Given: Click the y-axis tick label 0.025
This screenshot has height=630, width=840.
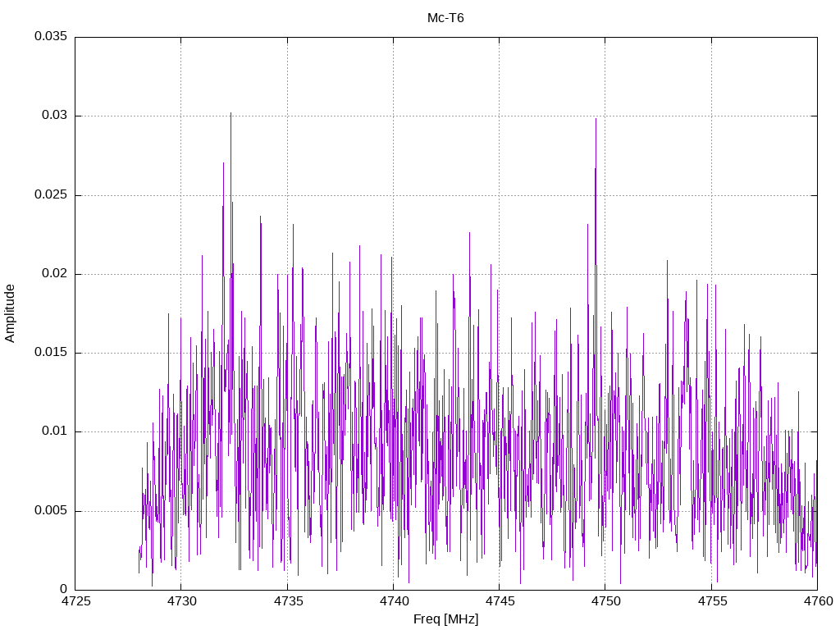Looking at the screenshot, I should pos(51,194).
